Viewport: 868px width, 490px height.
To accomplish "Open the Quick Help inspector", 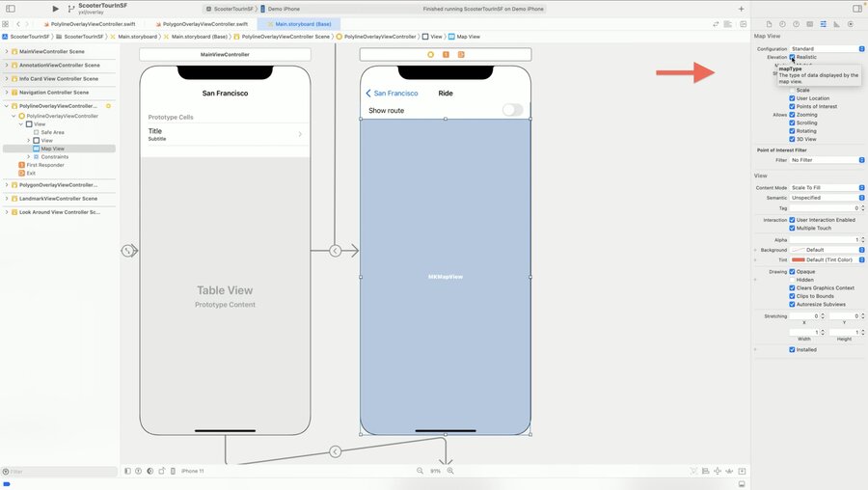I will click(796, 24).
